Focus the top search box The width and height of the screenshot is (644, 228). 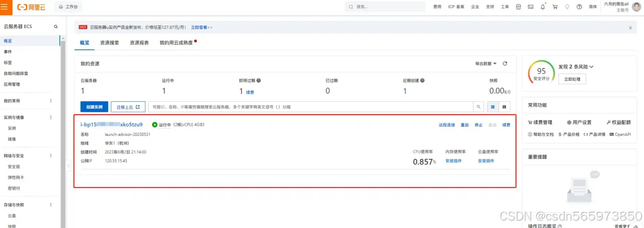click(385, 7)
